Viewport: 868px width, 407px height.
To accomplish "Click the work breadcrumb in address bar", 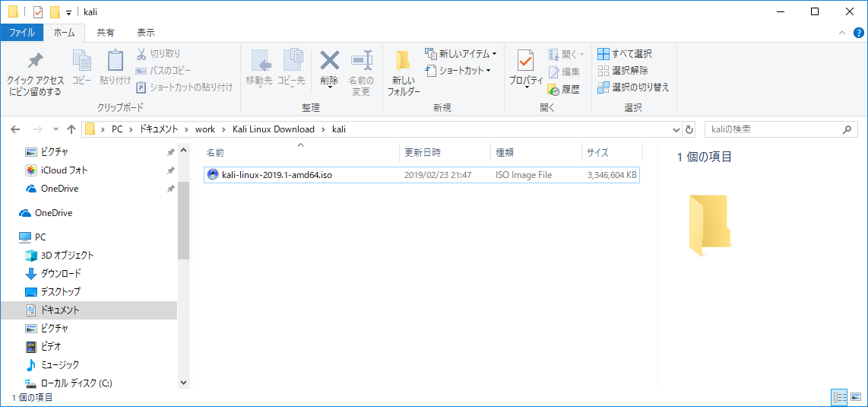I will point(204,129).
